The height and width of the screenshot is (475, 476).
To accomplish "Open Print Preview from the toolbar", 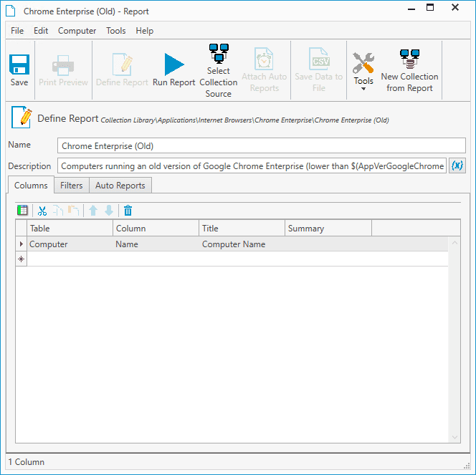I will (x=63, y=70).
